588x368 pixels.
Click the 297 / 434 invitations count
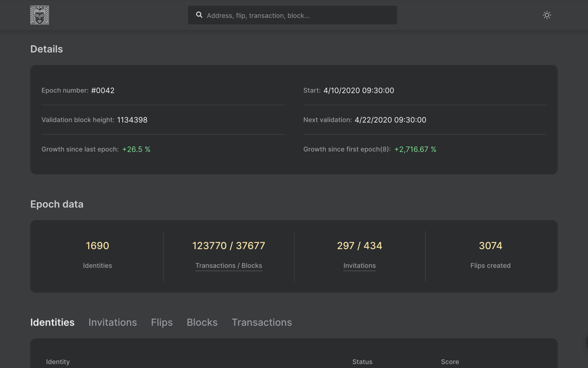click(x=360, y=246)
